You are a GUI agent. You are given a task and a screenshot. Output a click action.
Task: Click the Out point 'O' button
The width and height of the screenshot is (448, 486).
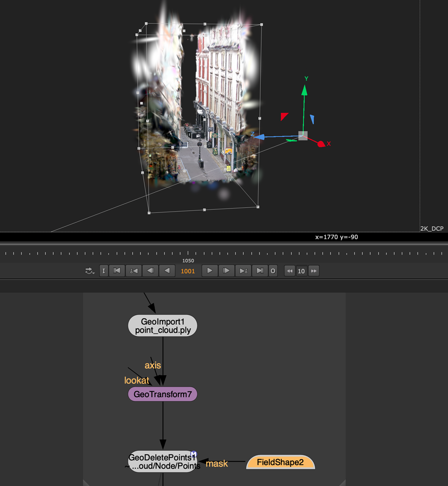click(x=273, y=271)
